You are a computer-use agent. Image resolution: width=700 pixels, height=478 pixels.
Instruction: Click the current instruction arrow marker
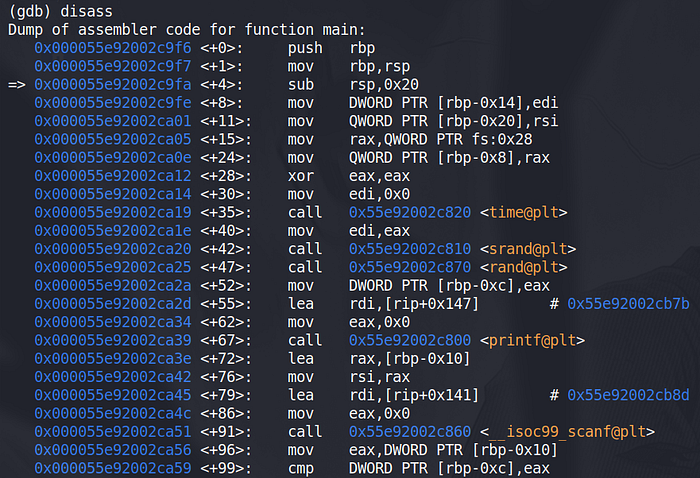(17, 85)
